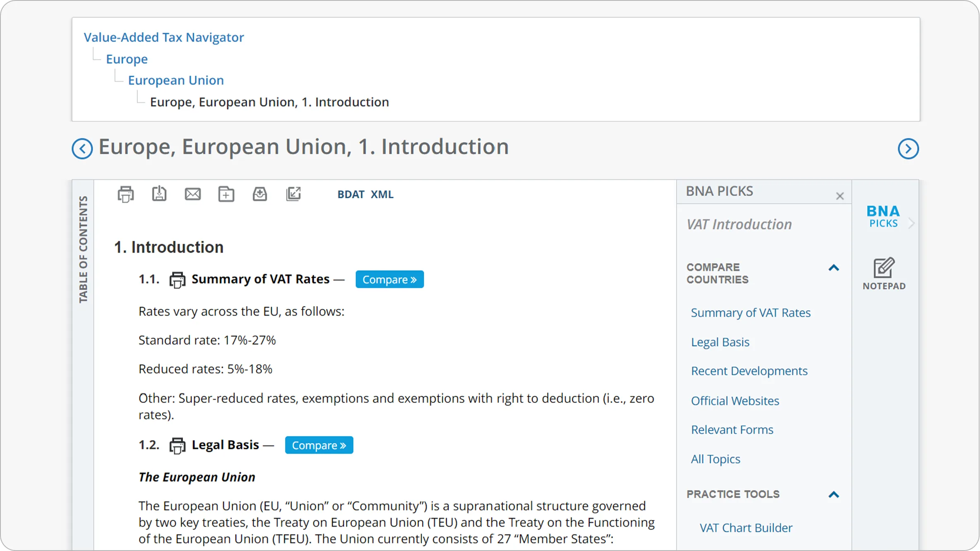Email this document using the envelope icon
The image size is (980, 551).
click(x=193, y=194)
